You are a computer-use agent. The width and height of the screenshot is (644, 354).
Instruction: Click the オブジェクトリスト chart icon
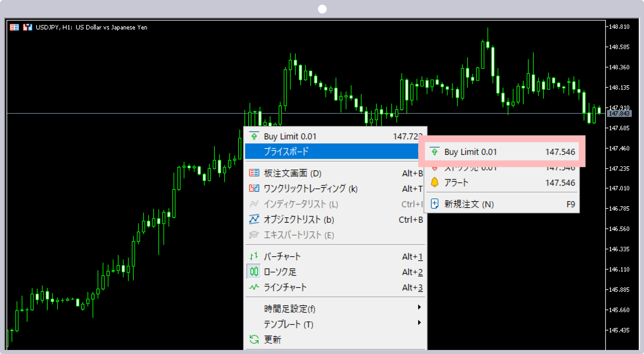click(x=254, y=219)
